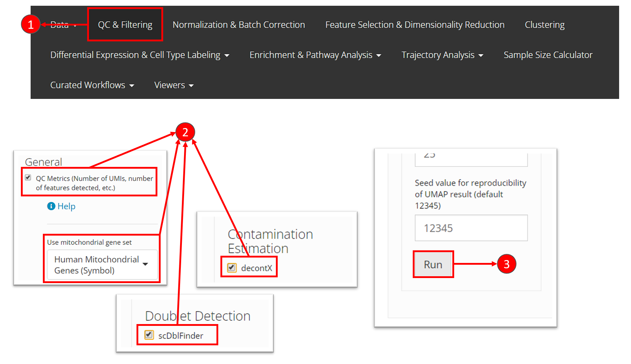
Task: Click the blue Help info icon
Action: click(x=51, y=206)
